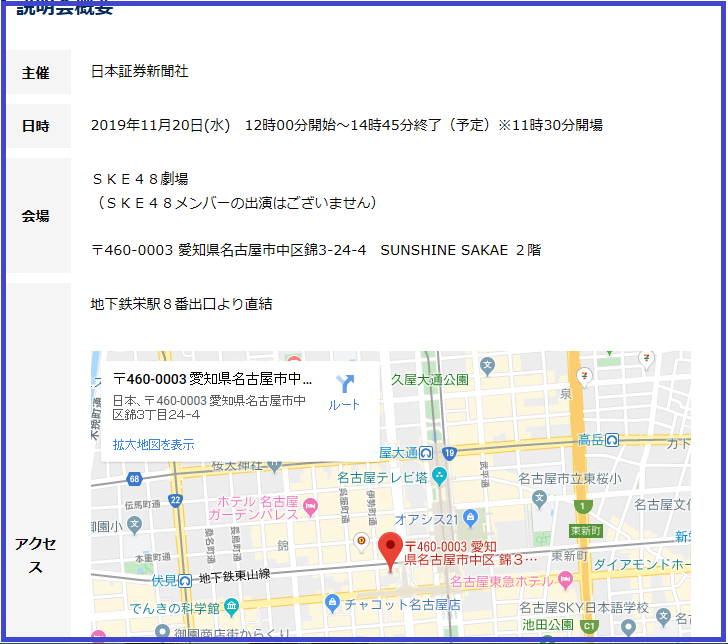Click the green route 1 shield
The width and height of the screenshot is (728, 644).
(x=583, y=506)
